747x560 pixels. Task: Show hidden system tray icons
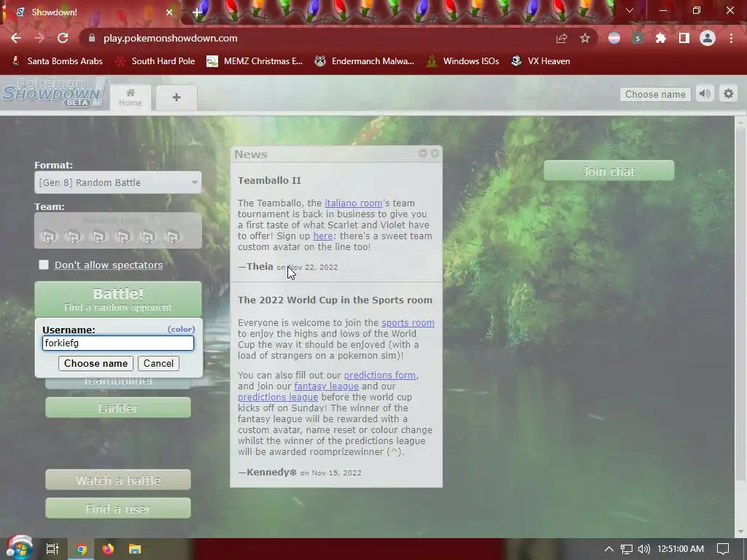[609, 549]
